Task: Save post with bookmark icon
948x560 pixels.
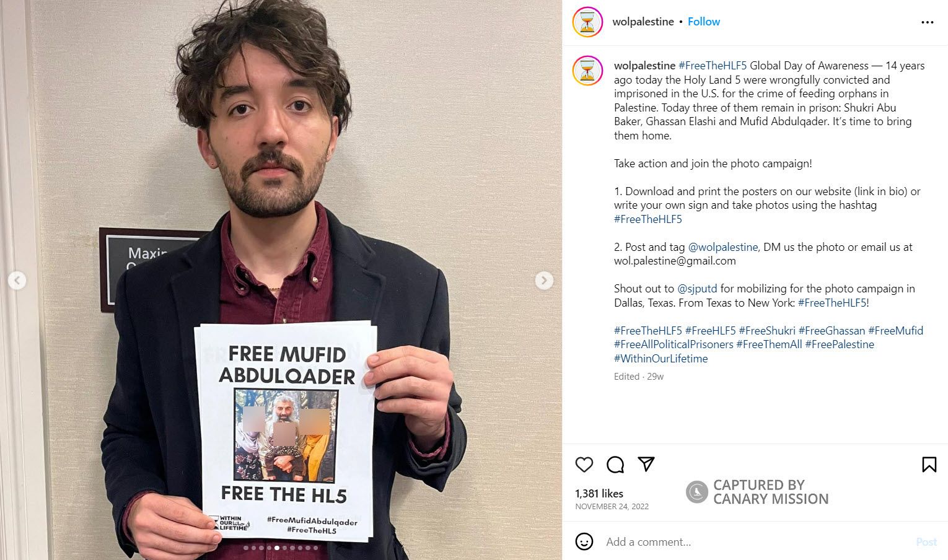Action: [929, 465]
